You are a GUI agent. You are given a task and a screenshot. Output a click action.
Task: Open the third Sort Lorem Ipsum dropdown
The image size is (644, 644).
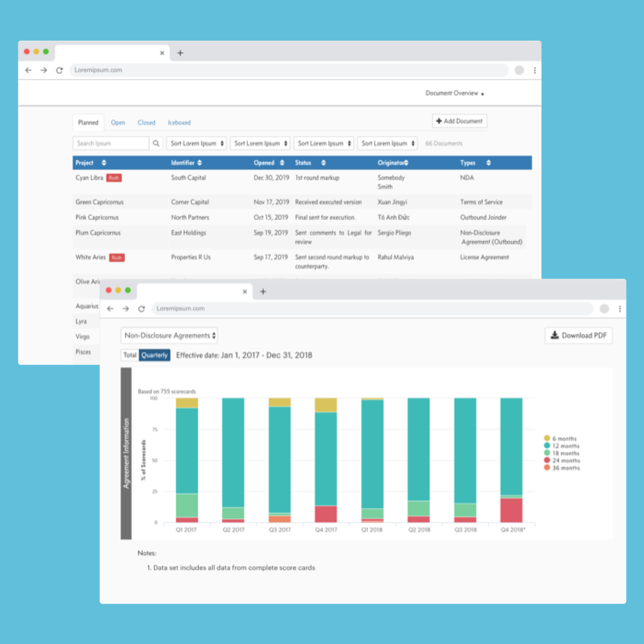point(324,143)
